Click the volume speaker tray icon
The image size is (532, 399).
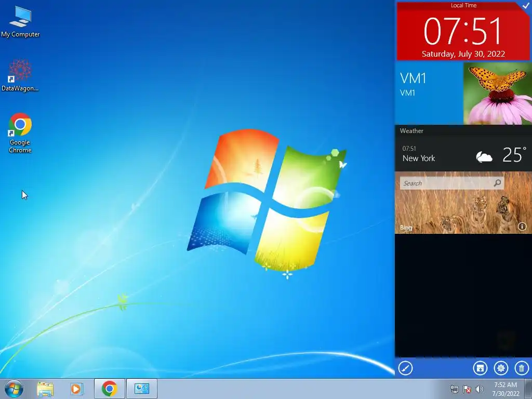point(480,389)
